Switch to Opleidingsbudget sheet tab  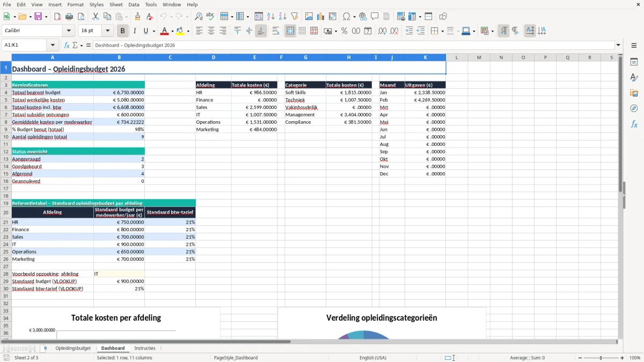[73, 349]
